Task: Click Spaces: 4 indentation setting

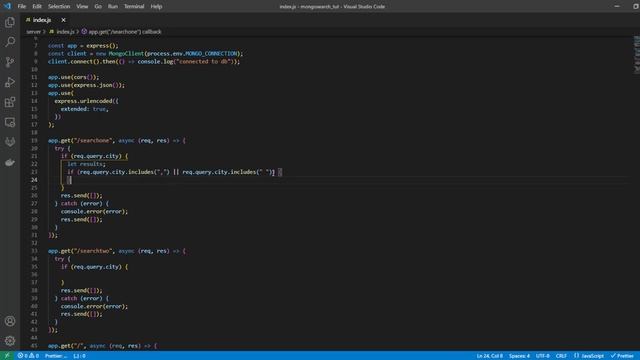Action: [519, 356]
